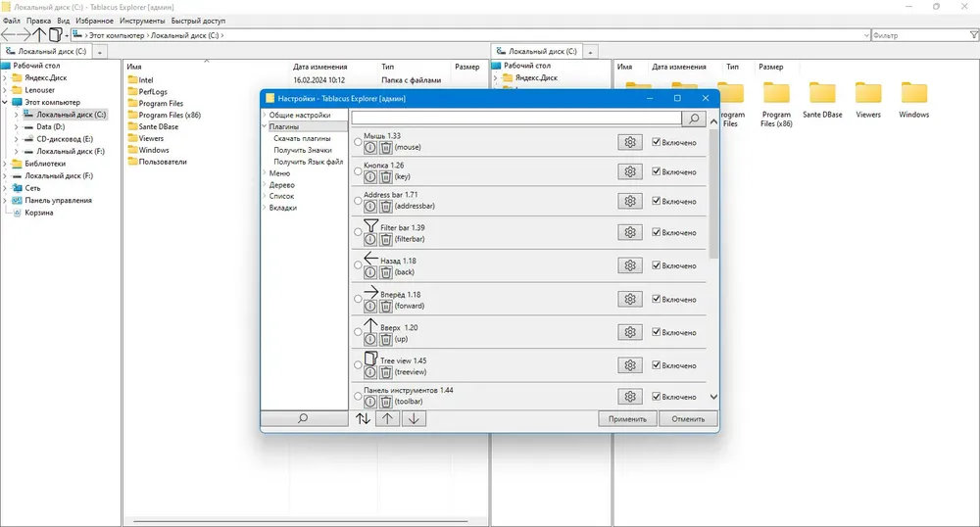Open settings gear for Filter bar plugin
The image size is (980, 527).
tap(630, 232)
